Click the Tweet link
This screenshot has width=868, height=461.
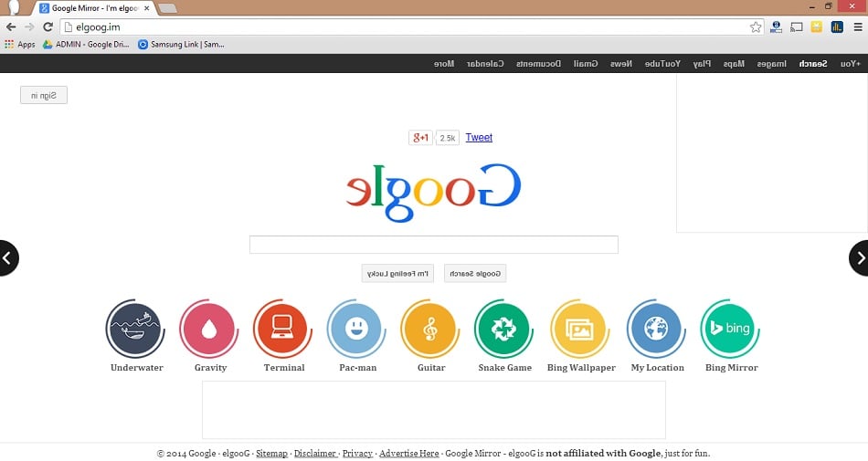coord(479,137)
